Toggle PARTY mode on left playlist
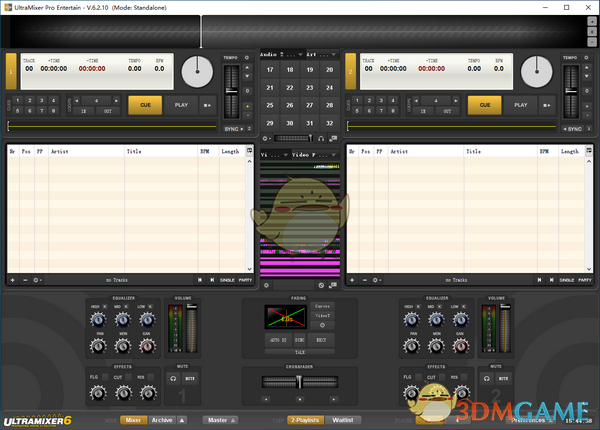 tap(245, 280)
